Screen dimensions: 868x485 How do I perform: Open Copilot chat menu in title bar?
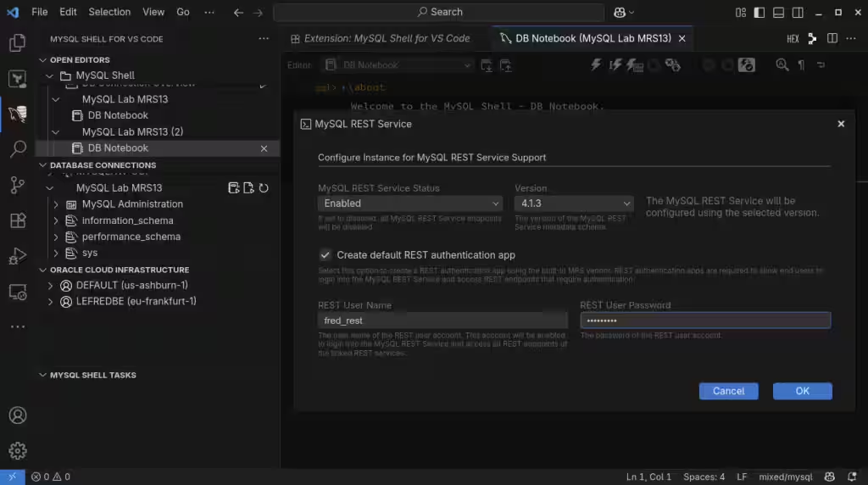click(624, 12)
